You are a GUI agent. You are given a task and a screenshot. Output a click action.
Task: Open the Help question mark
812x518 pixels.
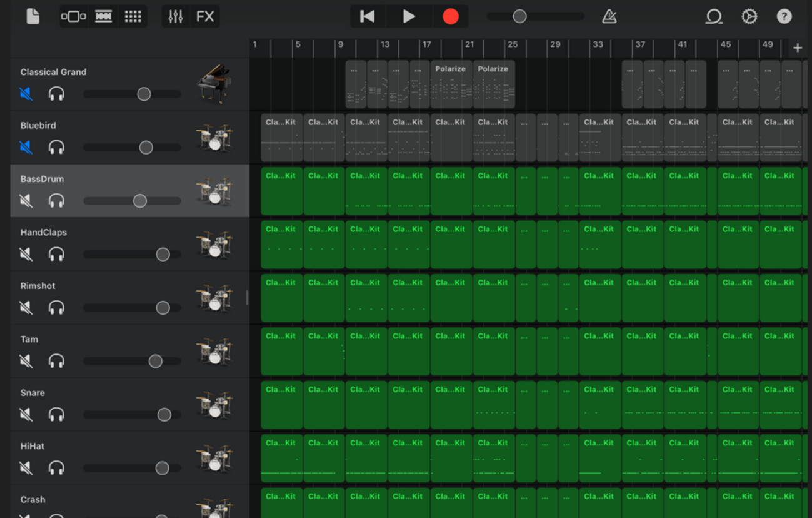[x=784, y=16]
